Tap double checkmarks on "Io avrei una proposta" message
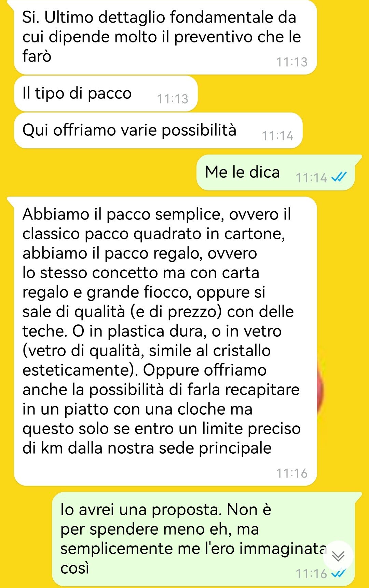 pyautogui.click(x=339, y=573)
